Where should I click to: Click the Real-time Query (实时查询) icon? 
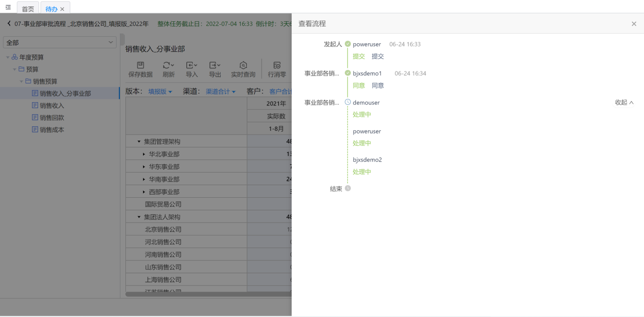(243, 65)
